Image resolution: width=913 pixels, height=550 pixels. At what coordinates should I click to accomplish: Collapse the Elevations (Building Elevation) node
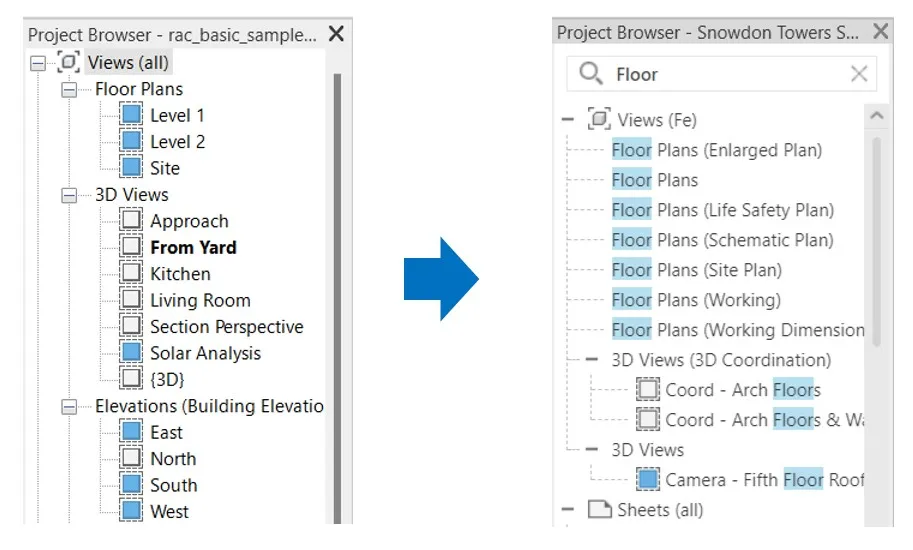click(69, 406)
